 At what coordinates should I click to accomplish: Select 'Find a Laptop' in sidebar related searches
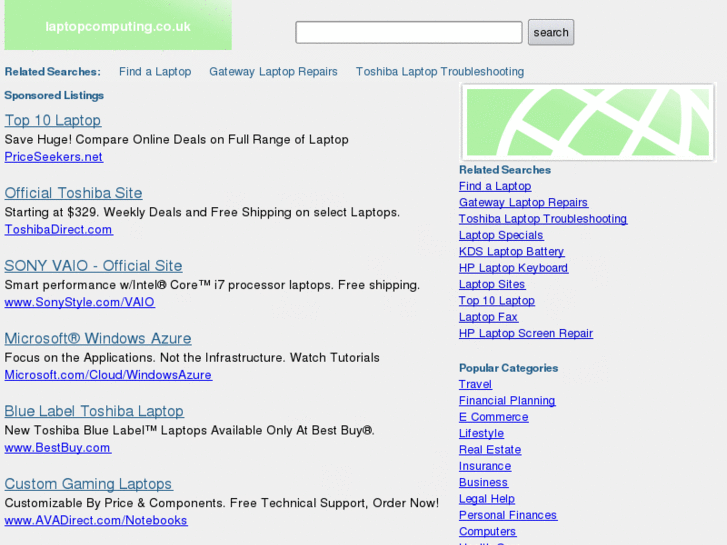[495, 186]
